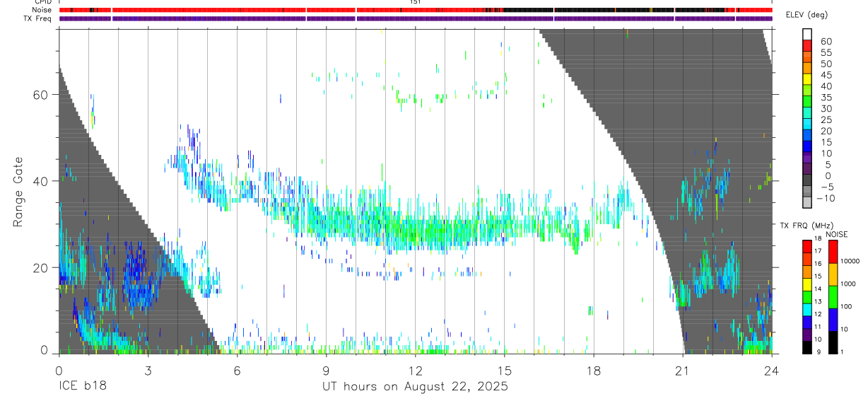Viewport: 868px width, 401px height.
Task: Click the "NOISE" colorbar title
Action: [837, 234]
